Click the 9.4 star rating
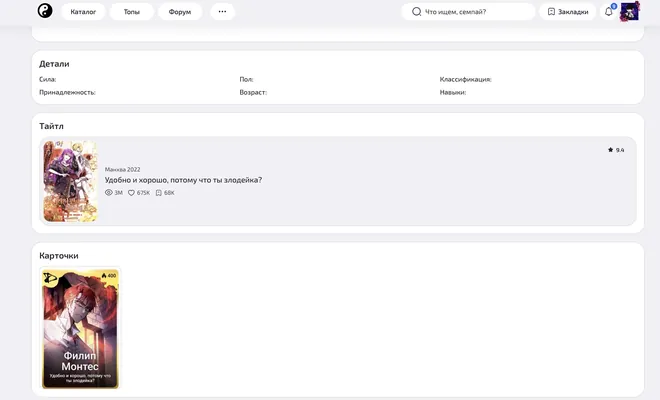660x400 pixels. click(616, 150)
